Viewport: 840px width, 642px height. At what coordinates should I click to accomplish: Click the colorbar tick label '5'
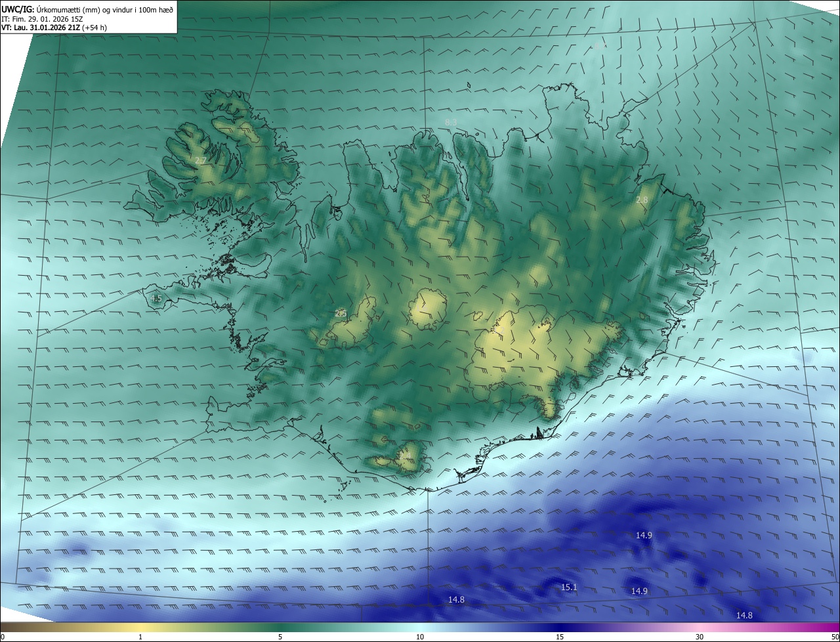pyautogui.click(x=280, y=637)
